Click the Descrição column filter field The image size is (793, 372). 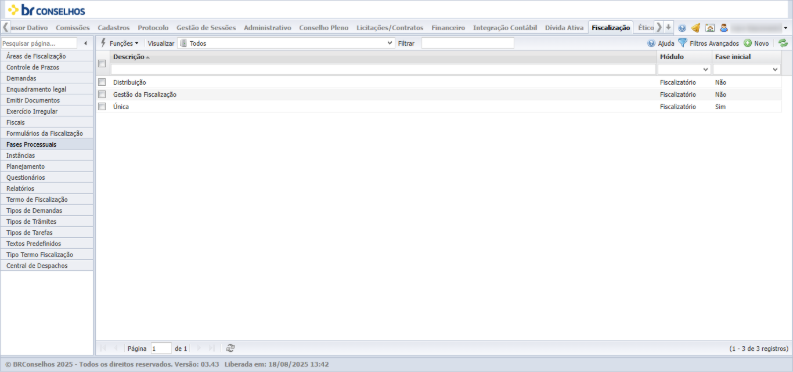click(x=383, y=69)
